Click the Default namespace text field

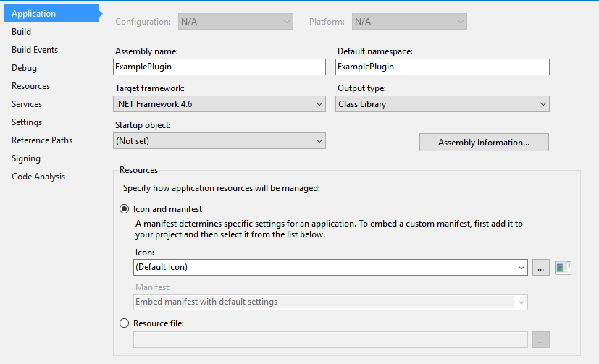click(443, 67)
